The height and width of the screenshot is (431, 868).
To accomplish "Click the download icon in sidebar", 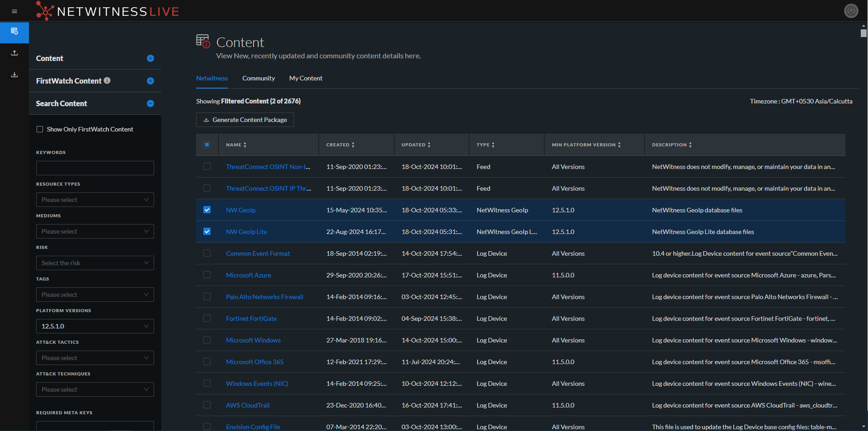I will coord(14,75).
